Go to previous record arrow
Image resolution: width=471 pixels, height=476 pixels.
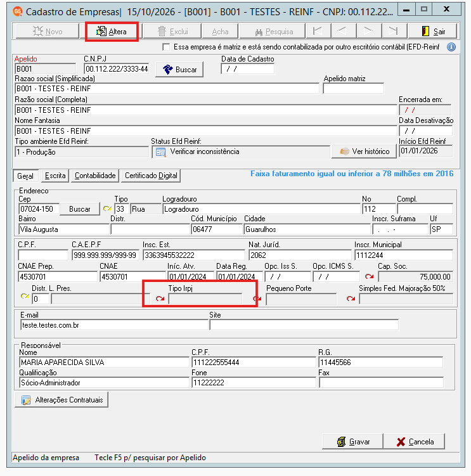click(342, 31)
